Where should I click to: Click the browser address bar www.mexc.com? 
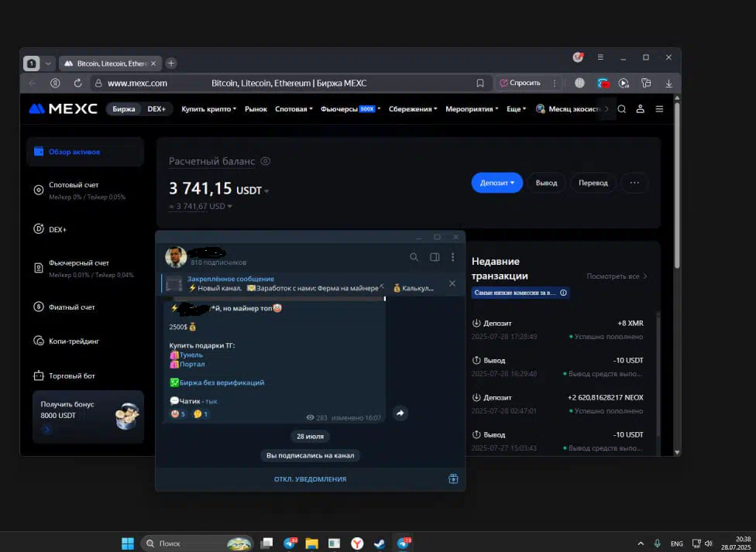pos(137,83)
